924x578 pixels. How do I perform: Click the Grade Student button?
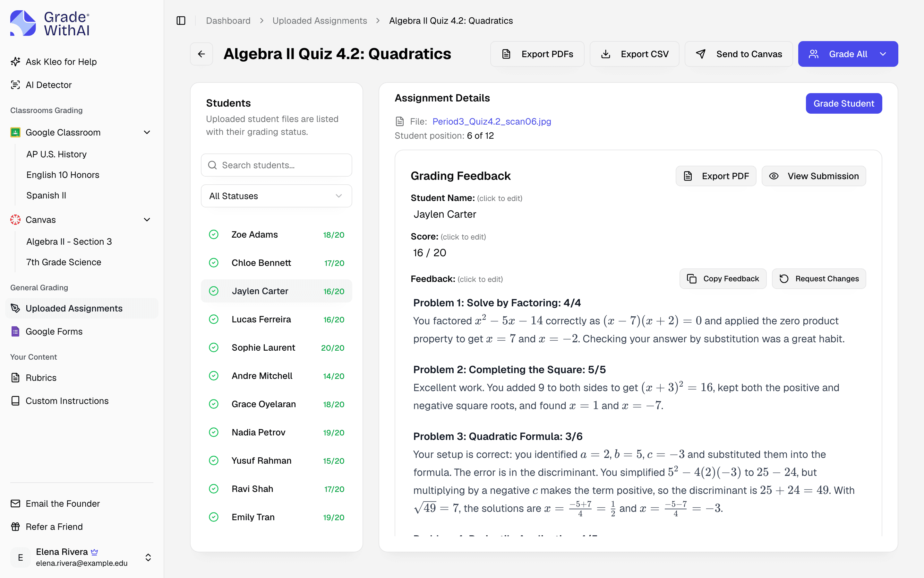844,103
